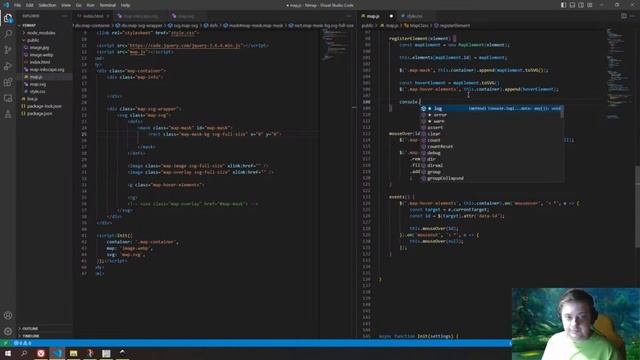Toggle panel layout icon in title bar
The height and width of the screenshot is (360, 640).
tap(572, 5)
